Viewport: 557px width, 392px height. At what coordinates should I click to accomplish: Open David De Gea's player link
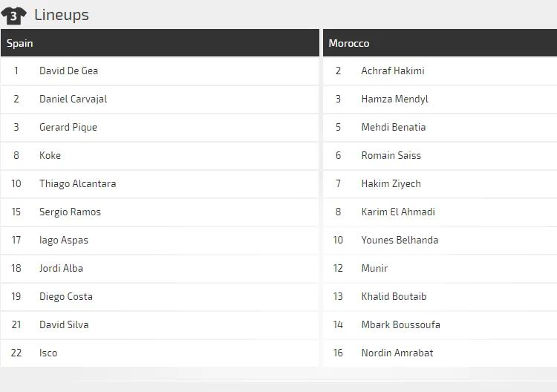coord(68,71)
